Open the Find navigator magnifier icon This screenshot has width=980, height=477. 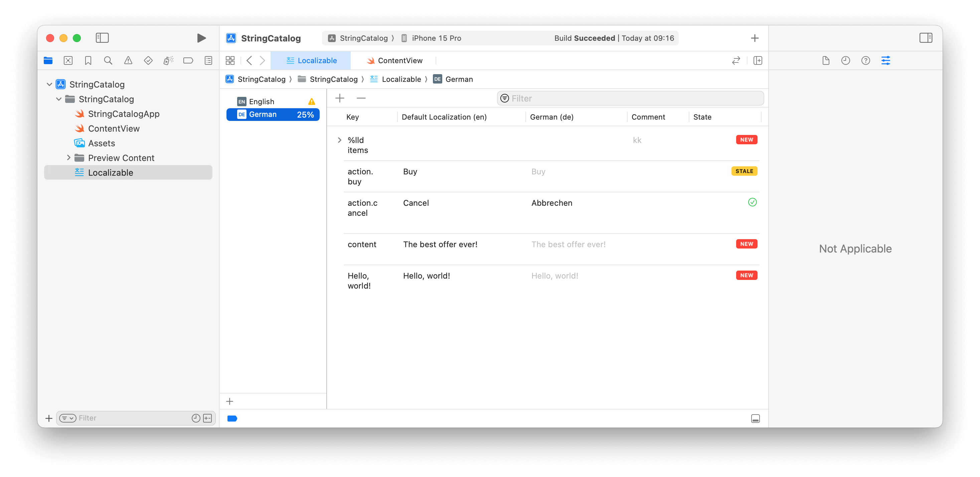point(108,60)
